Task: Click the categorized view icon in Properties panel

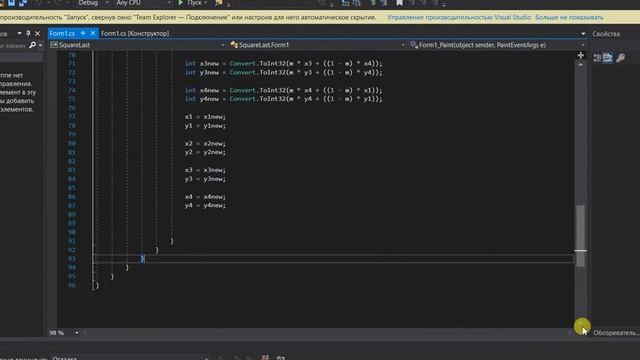Action: pos(597,58)
